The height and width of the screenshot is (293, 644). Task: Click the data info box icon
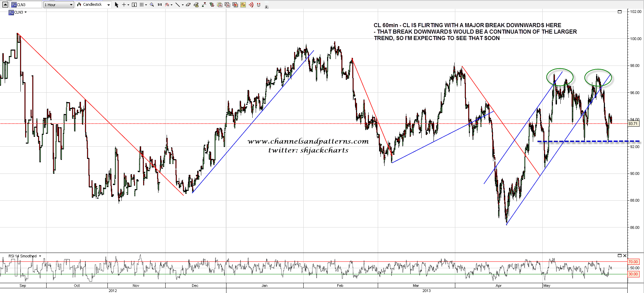[134, 5]
